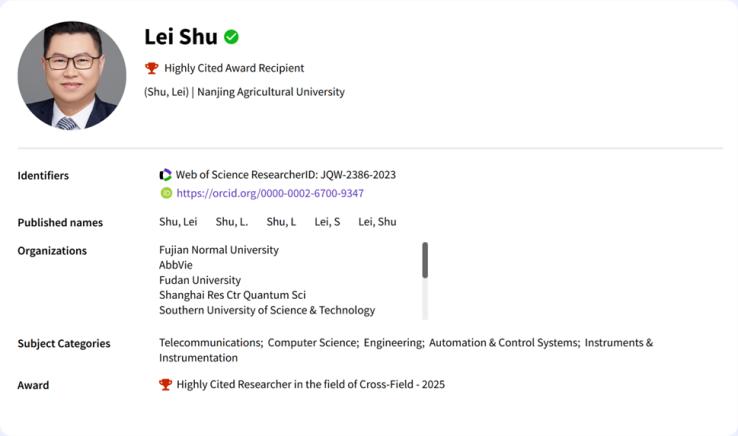Select Fujian Normal University in Organizations

point(219,250)
